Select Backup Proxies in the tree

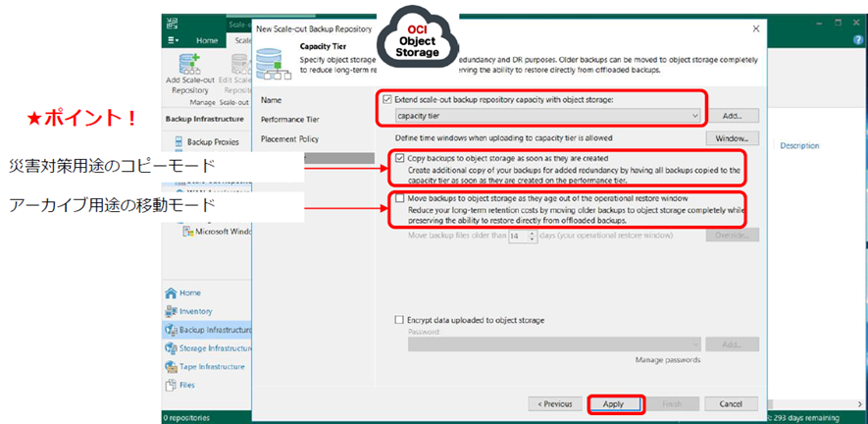click(x=207, y=142)
